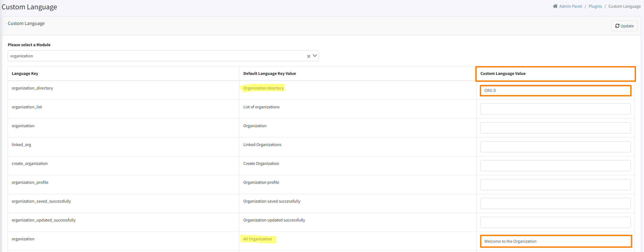Click the custom value field for linked_org

[555, 147]
